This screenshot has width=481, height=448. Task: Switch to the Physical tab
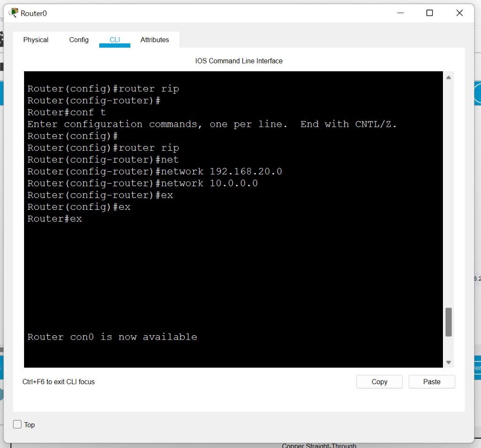36,40
